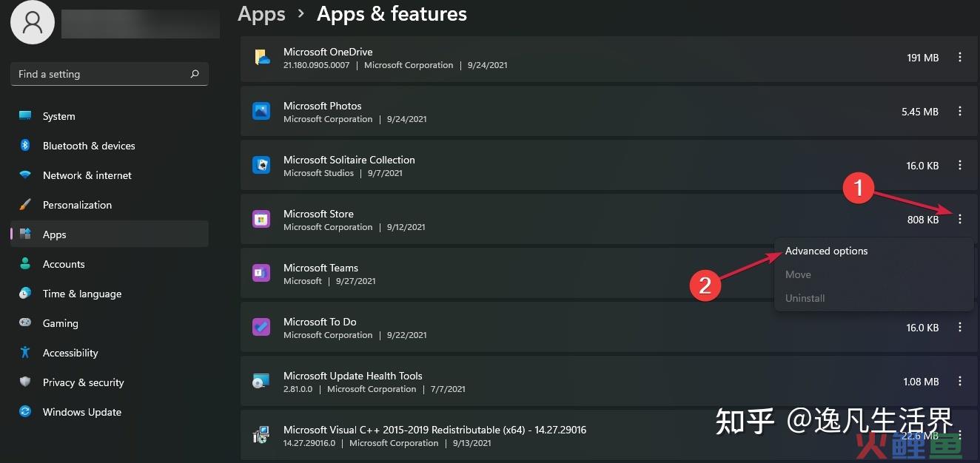
Task: Click the Visual C++ Redistributable app icon
Action: (x=261, y=436)
